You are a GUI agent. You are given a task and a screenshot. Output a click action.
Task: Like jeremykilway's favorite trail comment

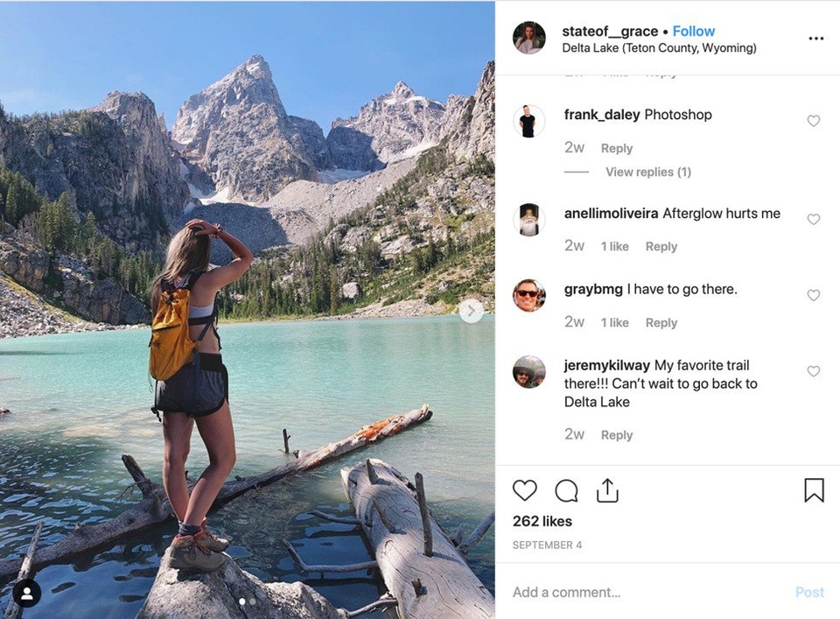(x=814, y=371)
